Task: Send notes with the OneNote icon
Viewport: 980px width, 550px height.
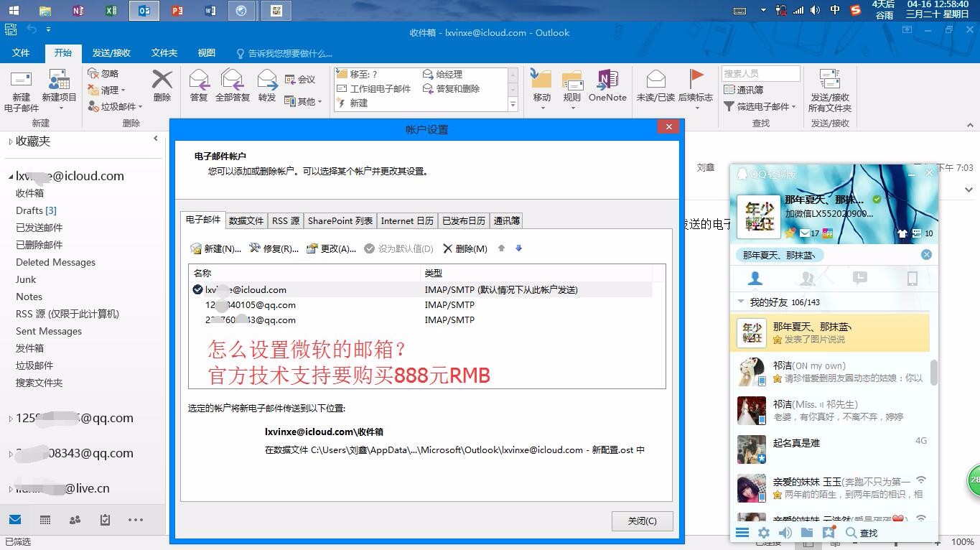Action: coord(607,84)
